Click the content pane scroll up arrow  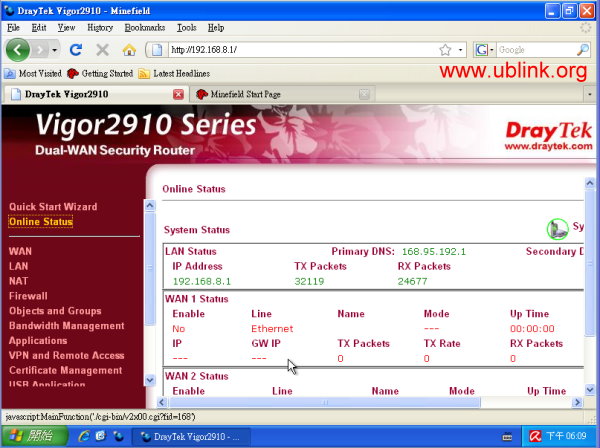coord(590,183)
